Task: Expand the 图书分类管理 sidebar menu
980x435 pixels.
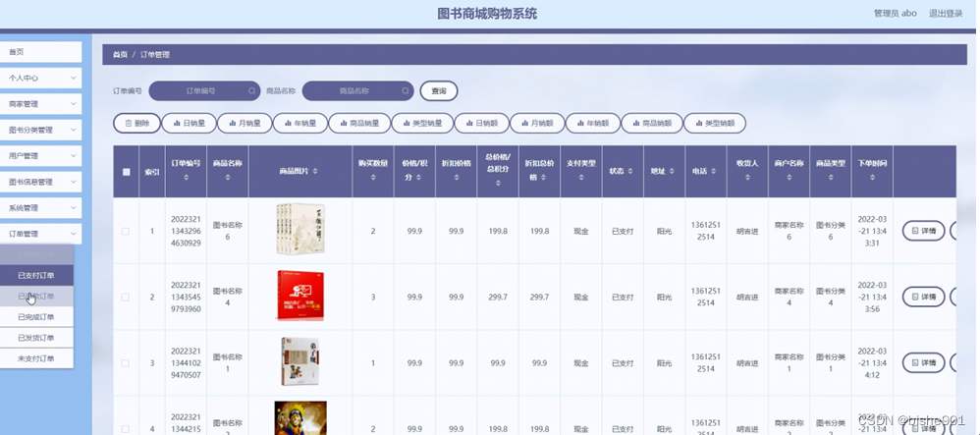Action: tap(40, 130)
